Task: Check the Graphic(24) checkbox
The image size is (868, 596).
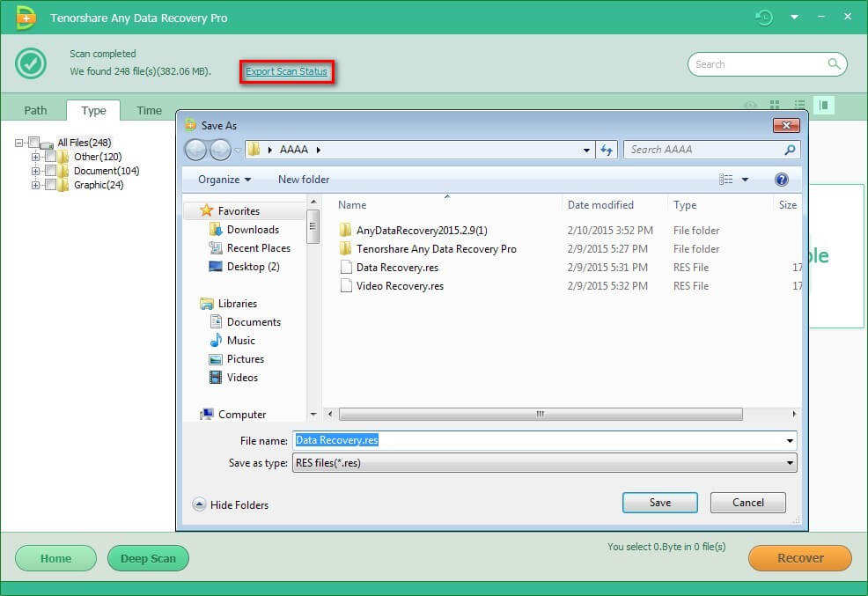Action: coord(50,185)
